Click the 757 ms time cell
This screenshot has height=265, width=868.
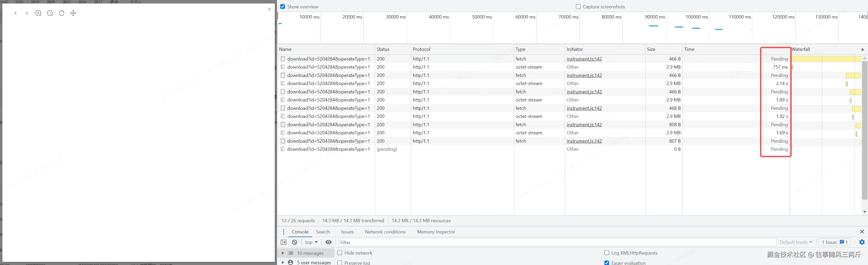pos(780,67)
